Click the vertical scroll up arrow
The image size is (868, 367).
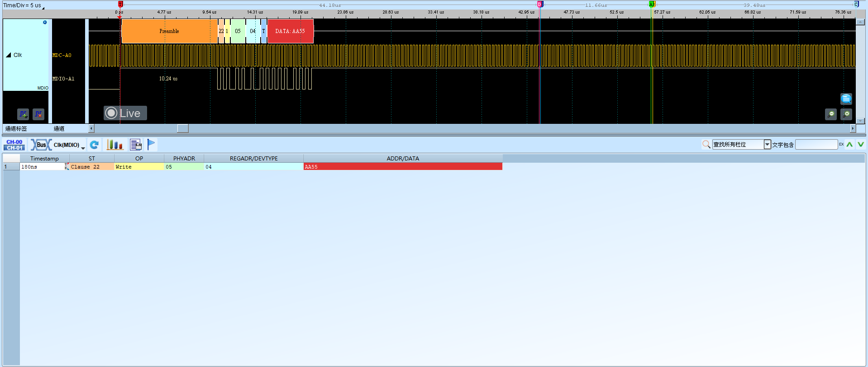(x=860, y=22)
